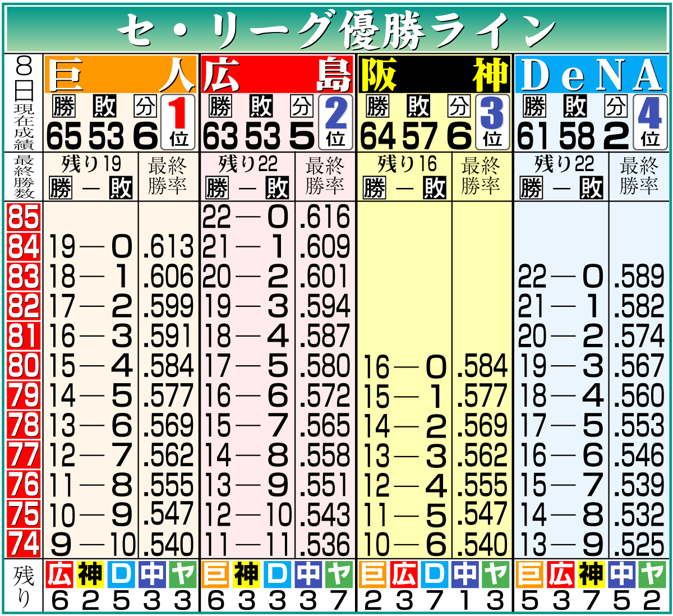This screenshot has height=616, width=673.
Task: Click the red 84 final-wins label
Action: tap(24, 247)
